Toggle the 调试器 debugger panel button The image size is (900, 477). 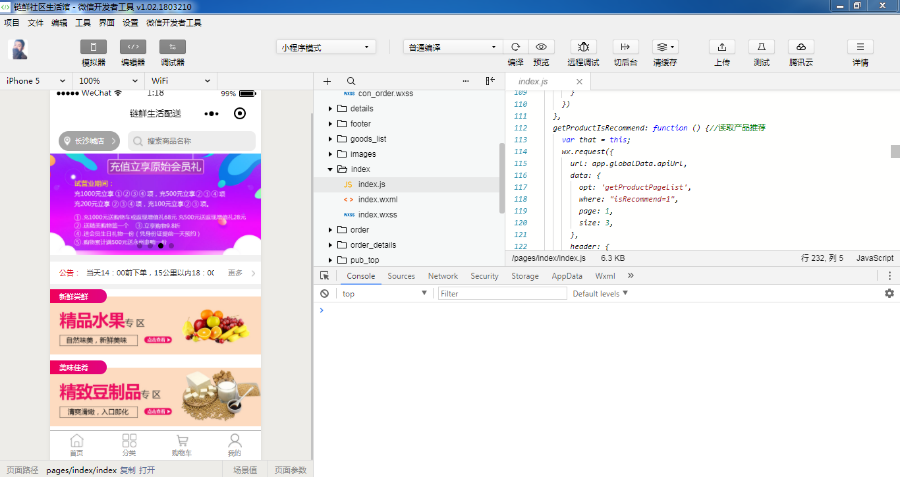[x=172, y=47]
